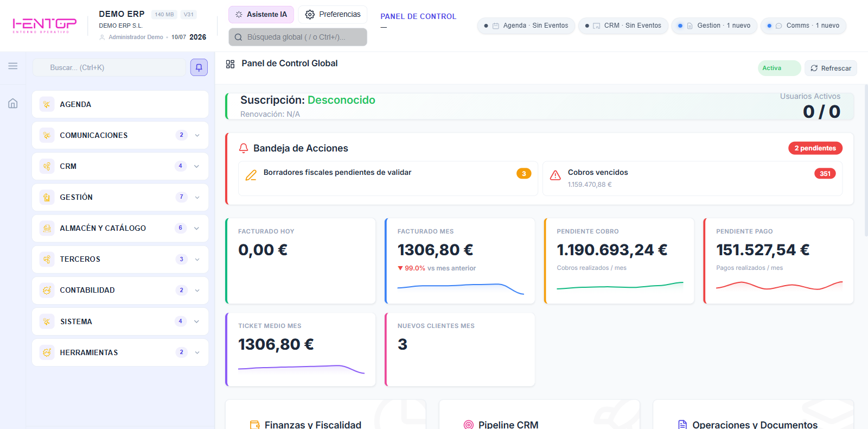
Task: Click the bell icon in Bandeja de Acciones
Action: click(x=244, y=148)
